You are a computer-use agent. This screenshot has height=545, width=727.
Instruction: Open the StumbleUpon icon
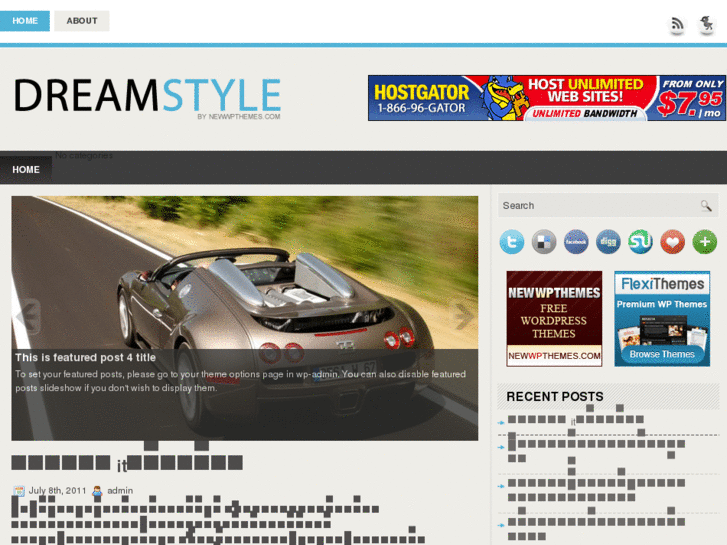click(x=640, y=242)
